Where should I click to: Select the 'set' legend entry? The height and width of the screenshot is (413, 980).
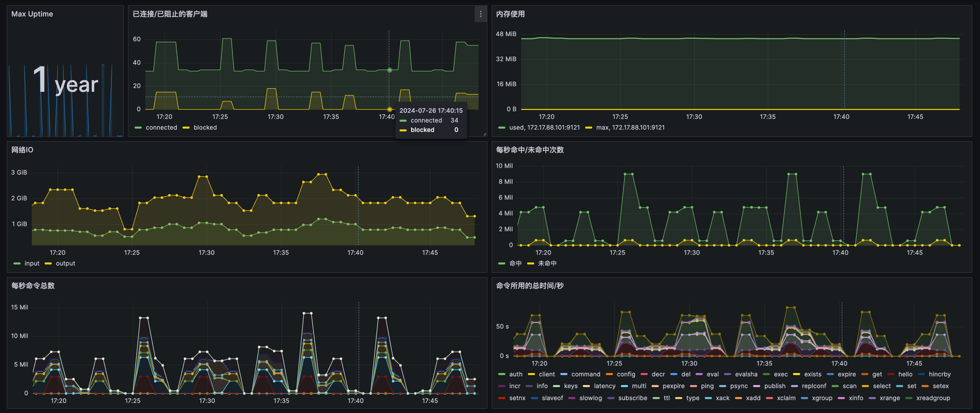tap(912, 386)
